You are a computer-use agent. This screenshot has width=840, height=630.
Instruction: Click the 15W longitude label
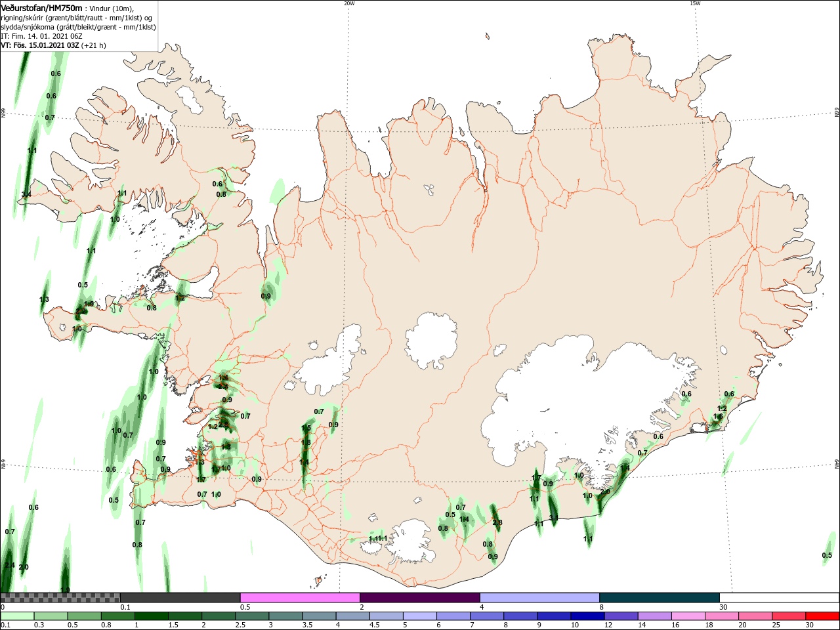tap(695, 3)
